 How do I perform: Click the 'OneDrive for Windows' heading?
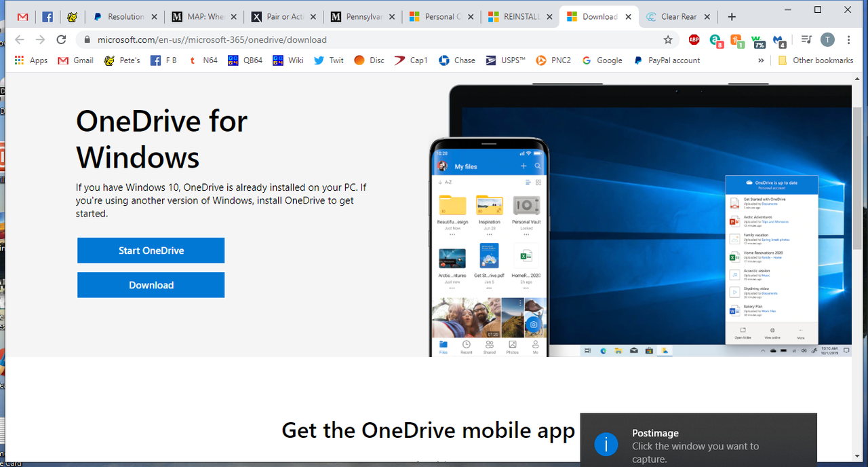(162, 139)
